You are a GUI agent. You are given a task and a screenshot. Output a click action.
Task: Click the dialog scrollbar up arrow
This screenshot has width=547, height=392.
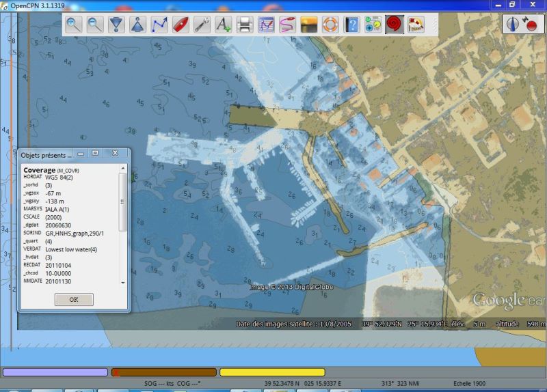(x=123, y=168)
